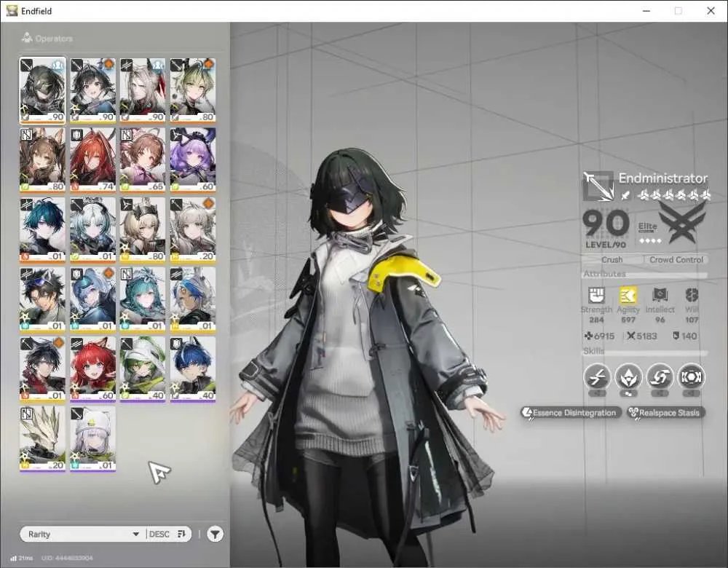Open the operator filter funnel

tap(215, 534)
